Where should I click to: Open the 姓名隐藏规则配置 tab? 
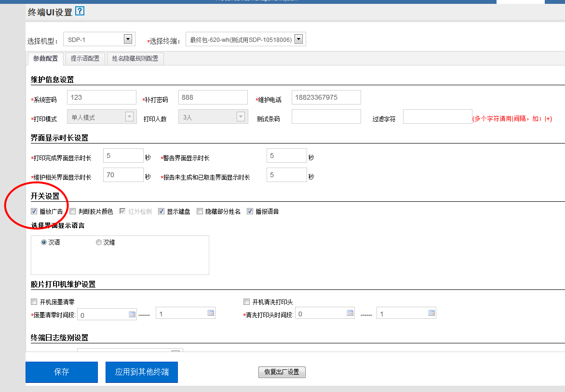pyautogui.click(x=135, y=59)
